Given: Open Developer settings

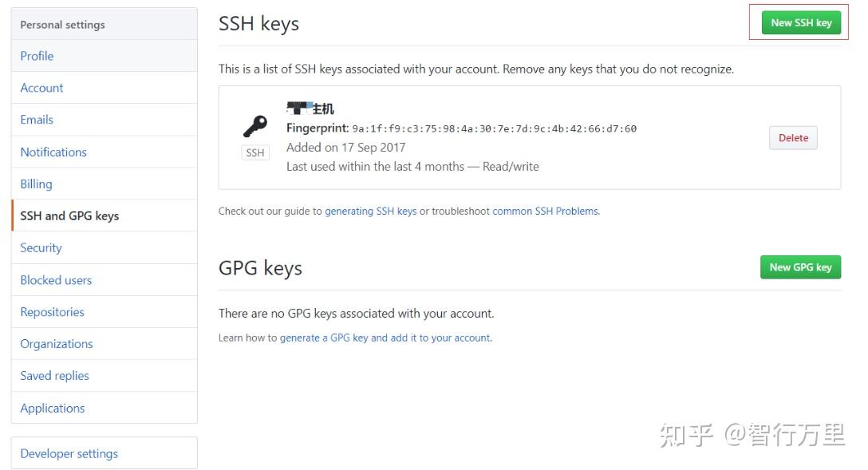Looking at the screenshot, I should point(69,453).
